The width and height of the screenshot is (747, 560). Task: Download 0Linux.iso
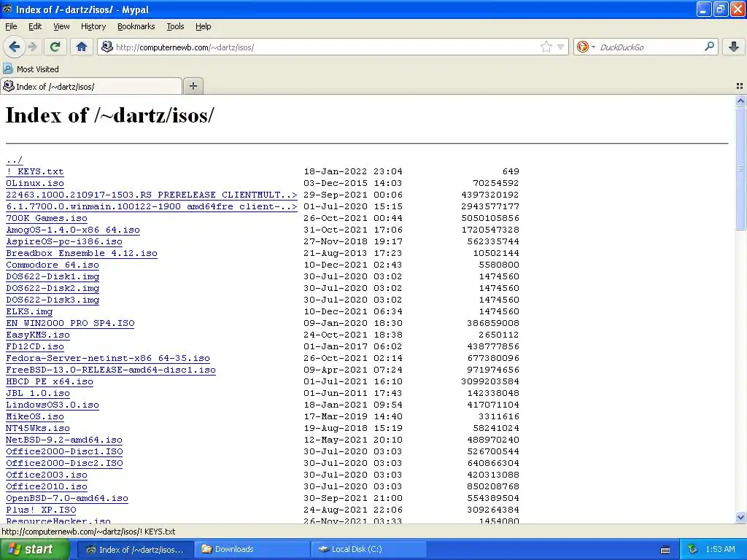coord(35,183)
